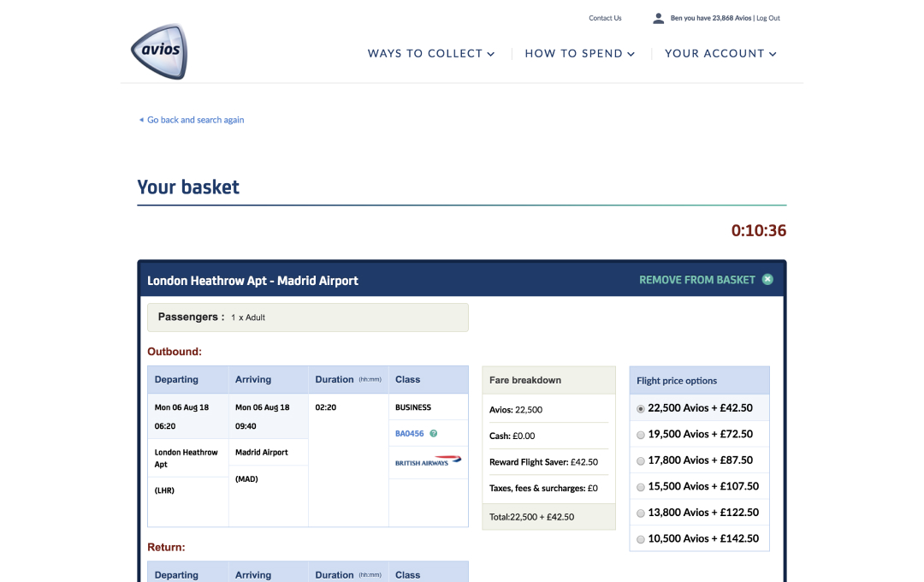
Task: Pick 15,500 Avios + £107.50 option
Action: [641, 487]
